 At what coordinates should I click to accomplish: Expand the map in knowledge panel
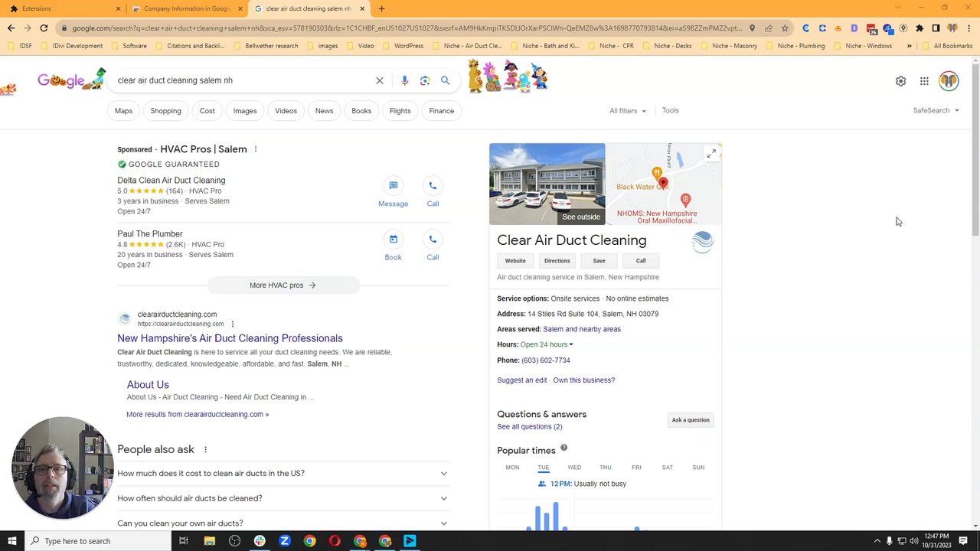(x=711, y=154)
